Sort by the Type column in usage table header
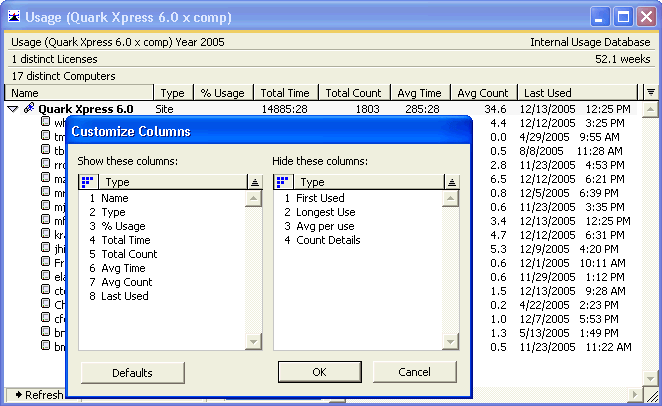Screen dimensions: 662x406 (x=173, y=92)
